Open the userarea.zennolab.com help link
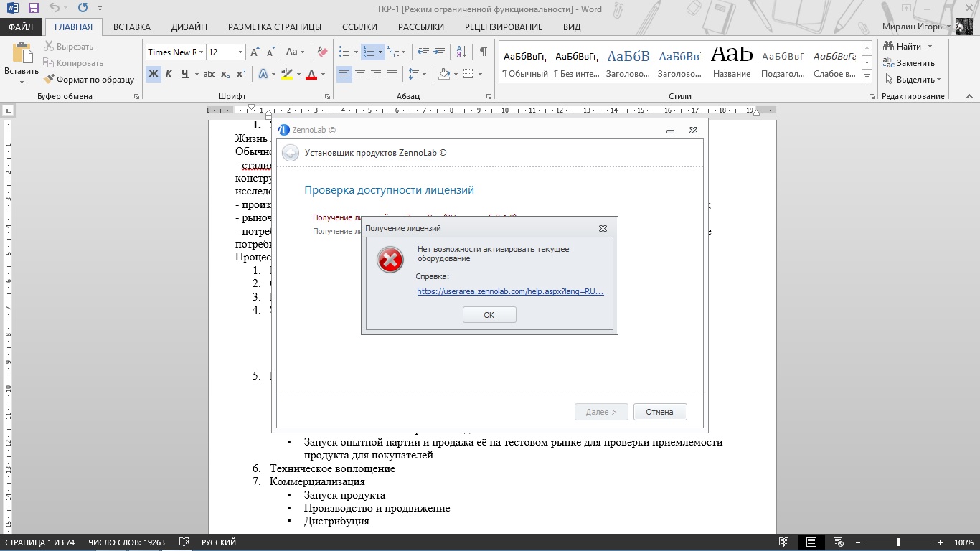980x551 pixels. [510, 291]
